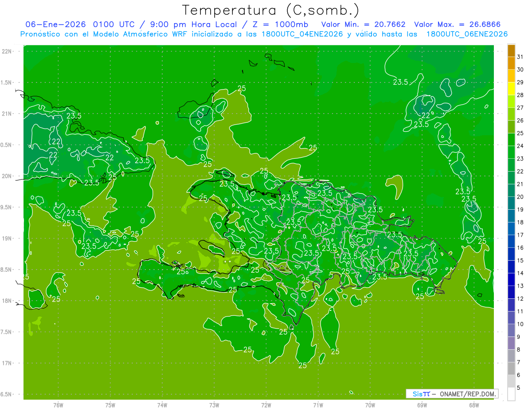Select the date "06-Ene-2026" in the header
532x411 pixels.
pyautogui.click(x=55, y=24)
